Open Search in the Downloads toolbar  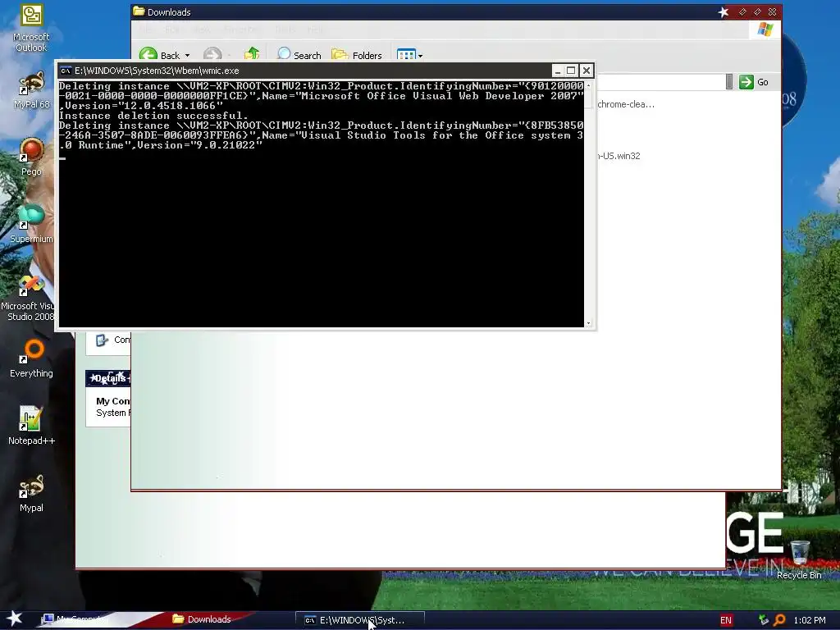(299, 55)
